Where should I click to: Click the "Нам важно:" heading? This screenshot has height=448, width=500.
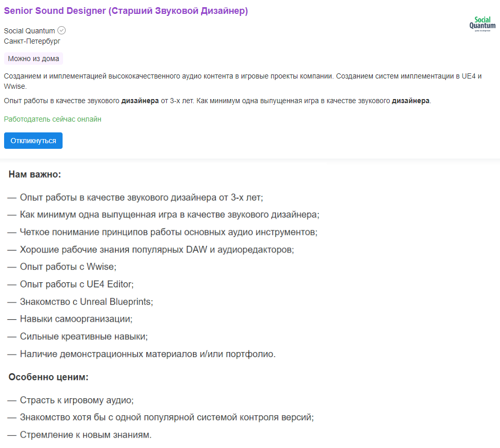(35, 174)
